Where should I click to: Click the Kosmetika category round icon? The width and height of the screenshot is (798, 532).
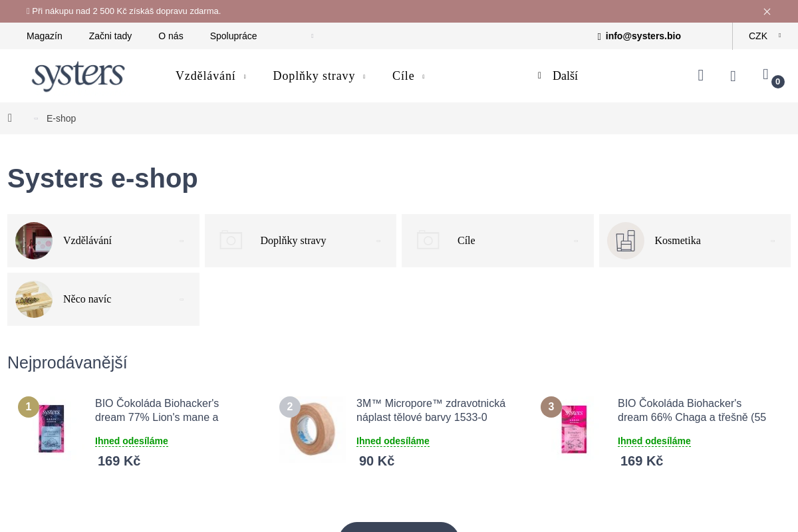[626, 241]
